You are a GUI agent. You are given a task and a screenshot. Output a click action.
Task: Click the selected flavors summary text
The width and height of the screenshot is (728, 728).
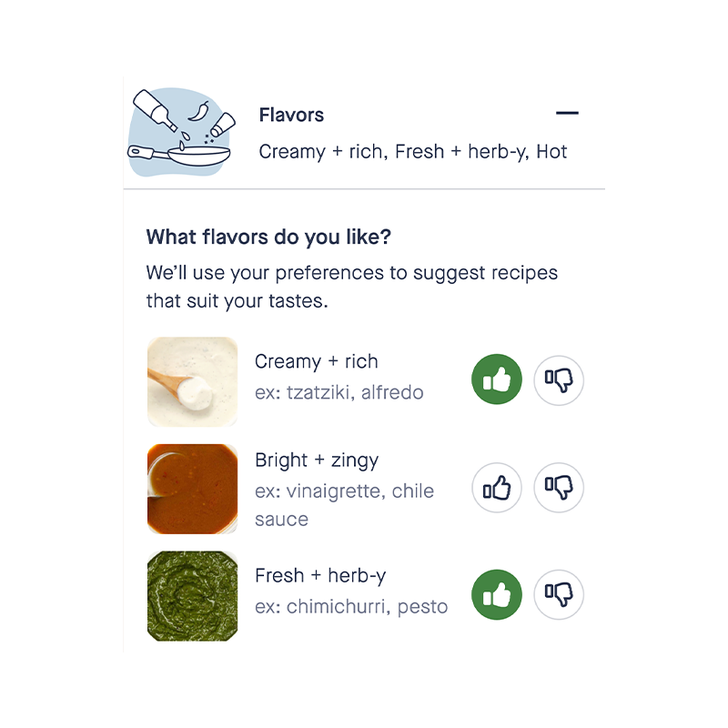(412, 152)
